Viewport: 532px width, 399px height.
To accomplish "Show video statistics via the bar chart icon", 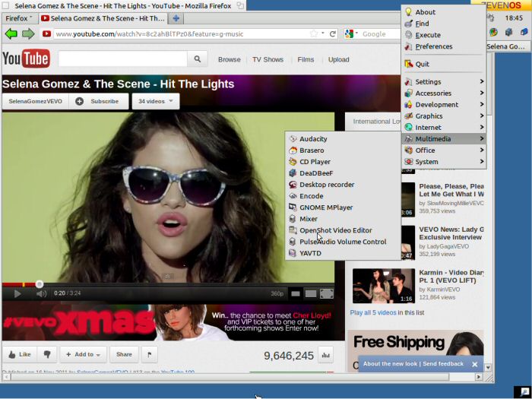I will pyautogui.click(x=326, y=355).
